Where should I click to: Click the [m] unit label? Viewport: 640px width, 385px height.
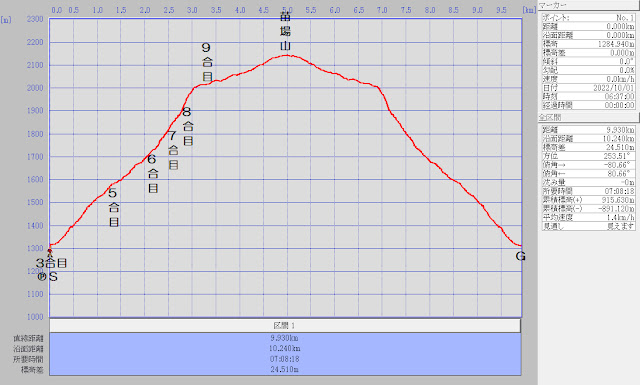(6, 20)
